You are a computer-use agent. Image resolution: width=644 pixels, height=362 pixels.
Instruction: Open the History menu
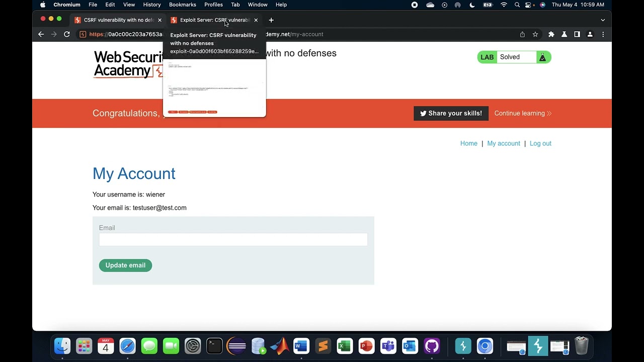click(x=152, y=5)
